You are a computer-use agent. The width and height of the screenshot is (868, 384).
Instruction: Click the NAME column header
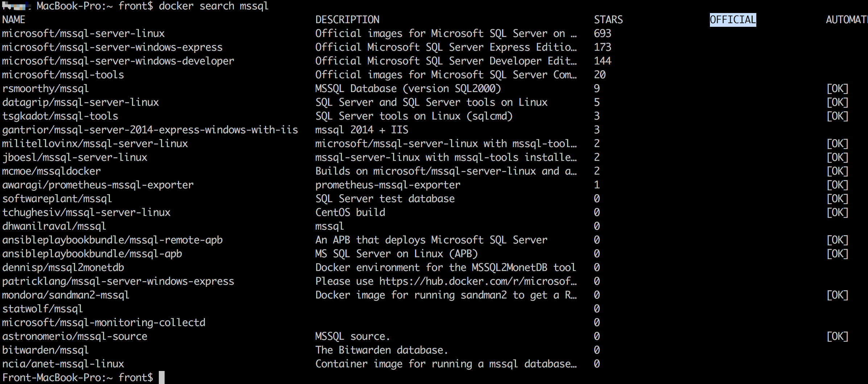(14, 20)
